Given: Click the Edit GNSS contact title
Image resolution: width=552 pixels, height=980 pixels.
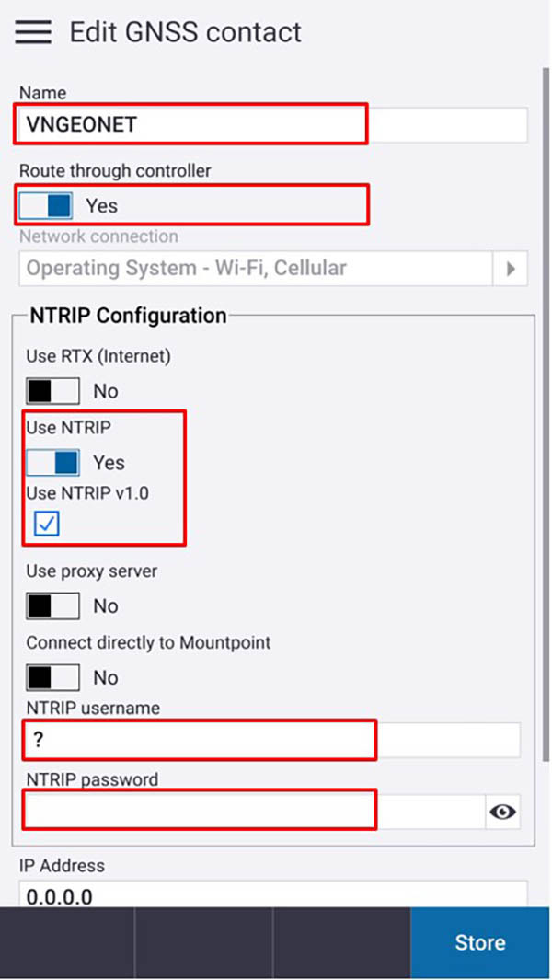Looking at the screenshot, I should click(x=185, y=32).
